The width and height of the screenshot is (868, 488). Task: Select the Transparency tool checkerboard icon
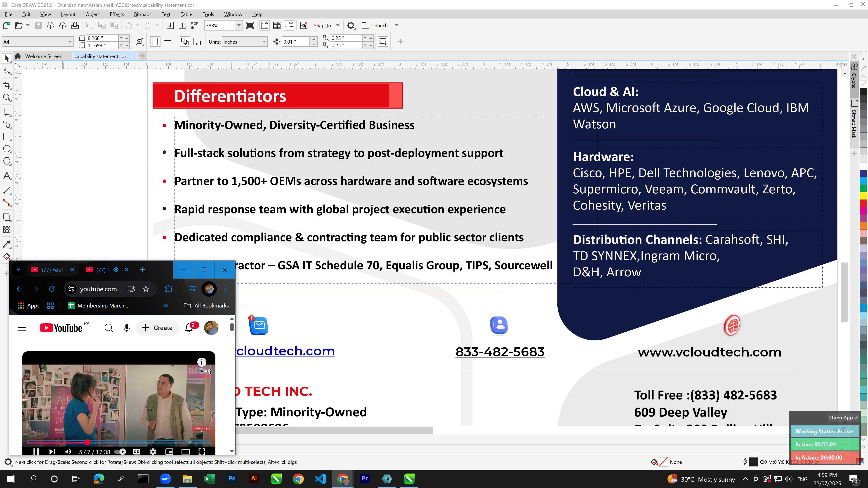[7, 230]
